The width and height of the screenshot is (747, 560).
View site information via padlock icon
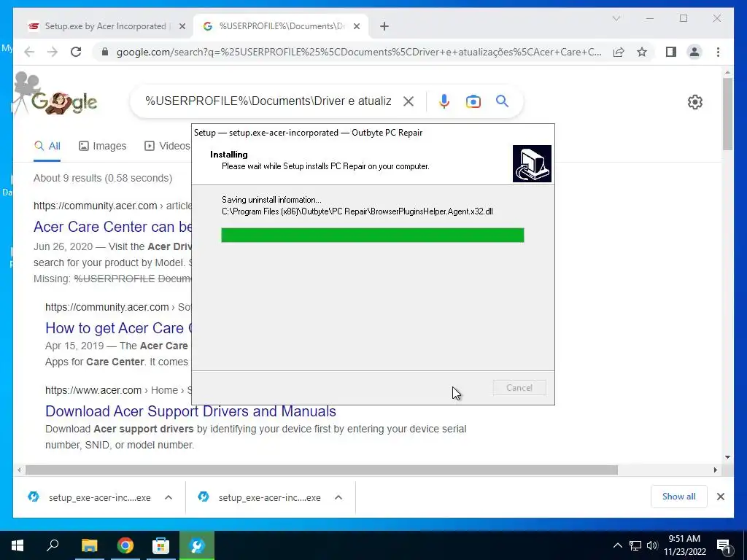(x=105, y=52)
